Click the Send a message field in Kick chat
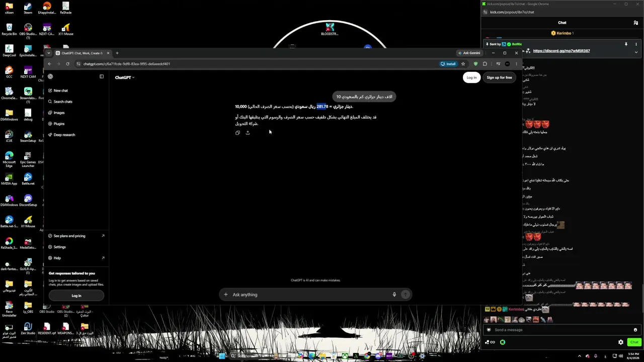The height and width of the screenshot is (362, 644). (561, 330)
